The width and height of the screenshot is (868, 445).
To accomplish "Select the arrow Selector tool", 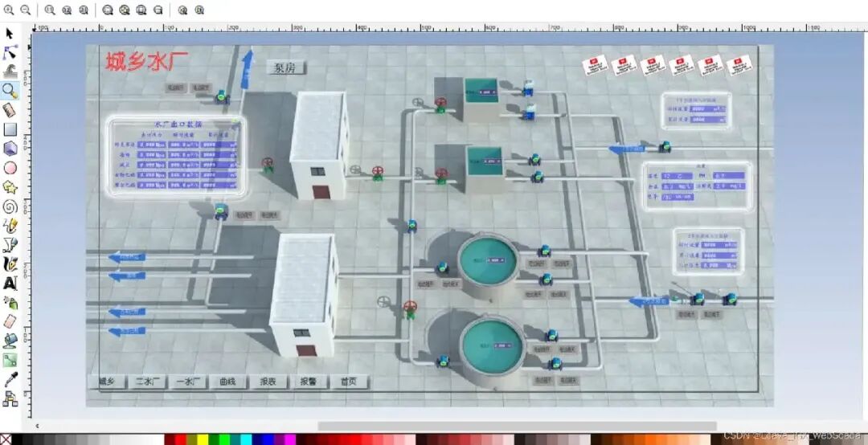I will click(x=10, y=33).
